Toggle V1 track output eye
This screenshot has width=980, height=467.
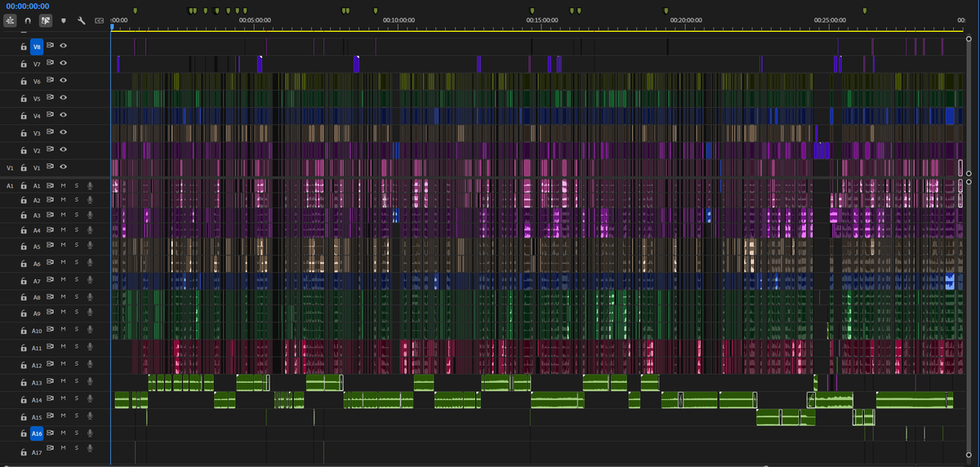click(63, 167)
